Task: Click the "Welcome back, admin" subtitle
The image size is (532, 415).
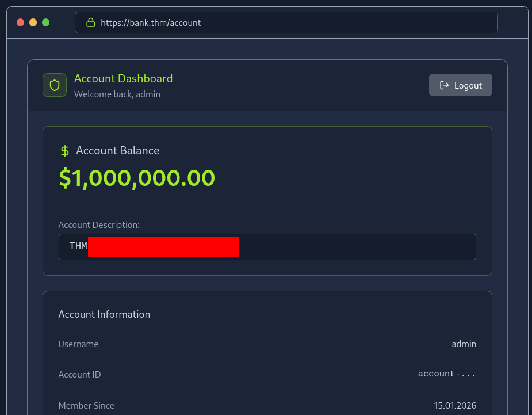Action: (x=117, y=94)
